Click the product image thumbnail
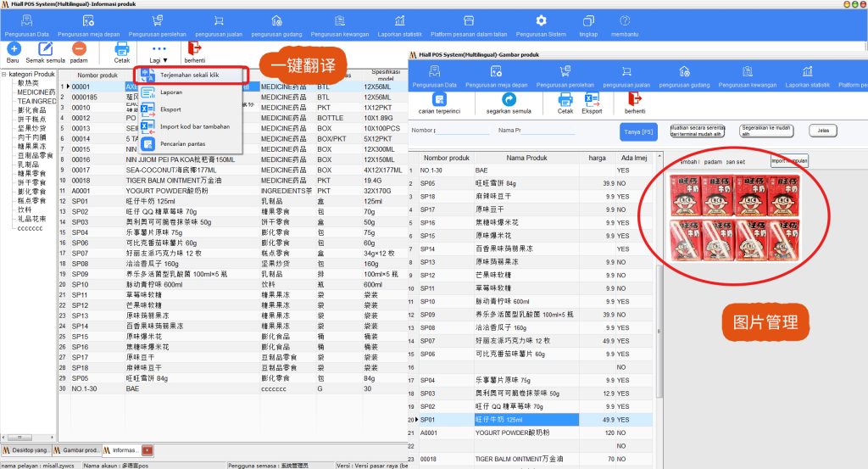The height and width of the screenshot is (469, 868). 734,218
